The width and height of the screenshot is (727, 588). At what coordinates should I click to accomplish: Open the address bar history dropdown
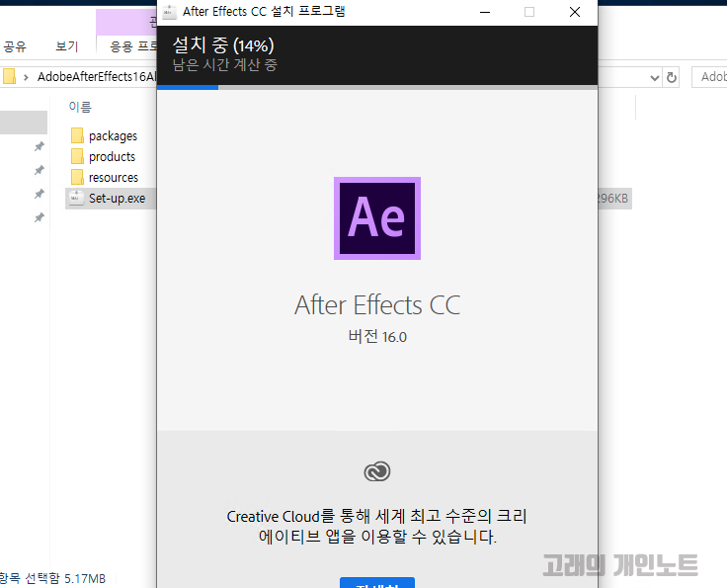[654, 77]
